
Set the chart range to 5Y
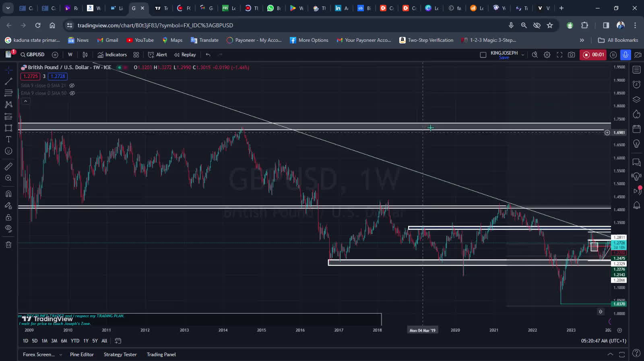(x=95, y=341)
